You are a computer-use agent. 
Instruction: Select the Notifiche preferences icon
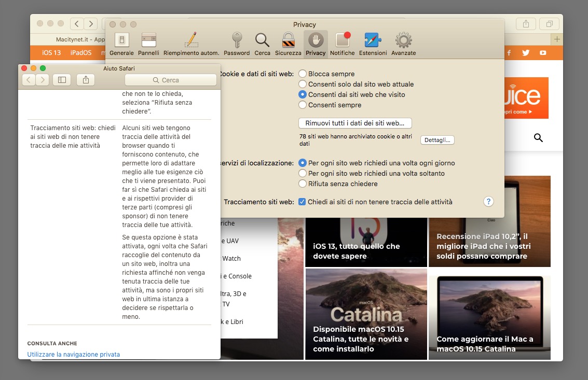(343, 43)
